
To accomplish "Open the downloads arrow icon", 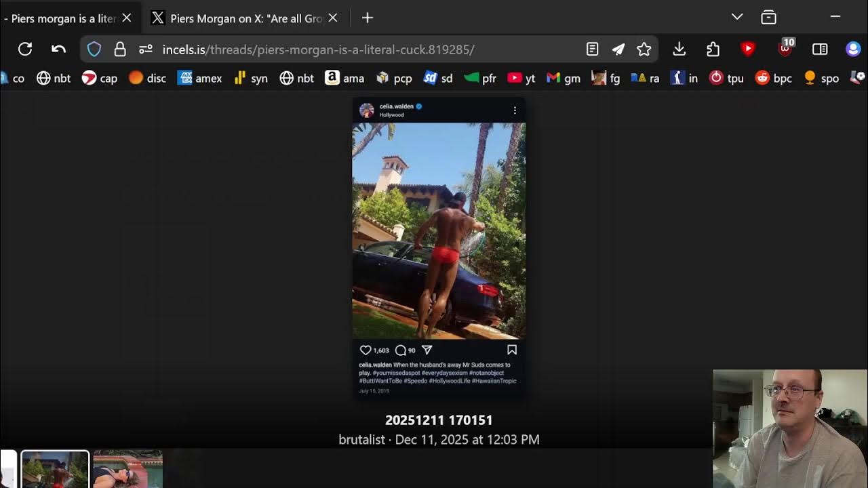I will [679, 49].
